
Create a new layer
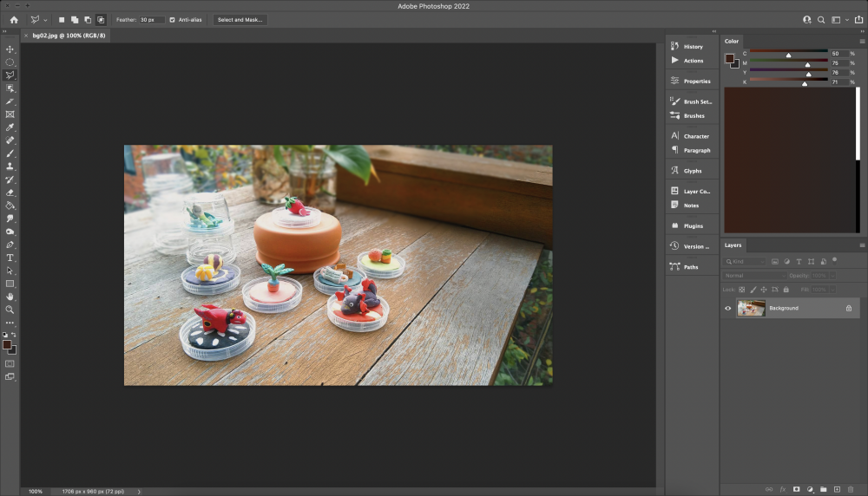point(837,489)
